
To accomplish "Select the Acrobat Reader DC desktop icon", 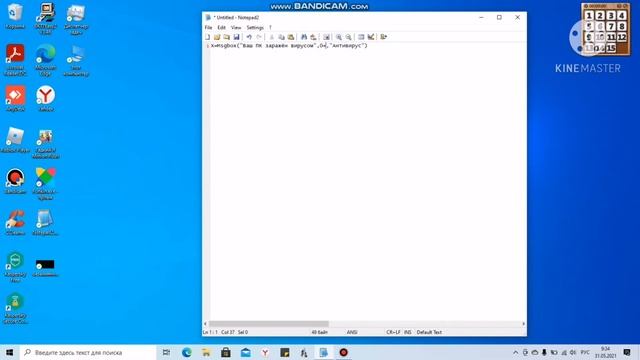I will pyautogui.click(x=15, y=60).
